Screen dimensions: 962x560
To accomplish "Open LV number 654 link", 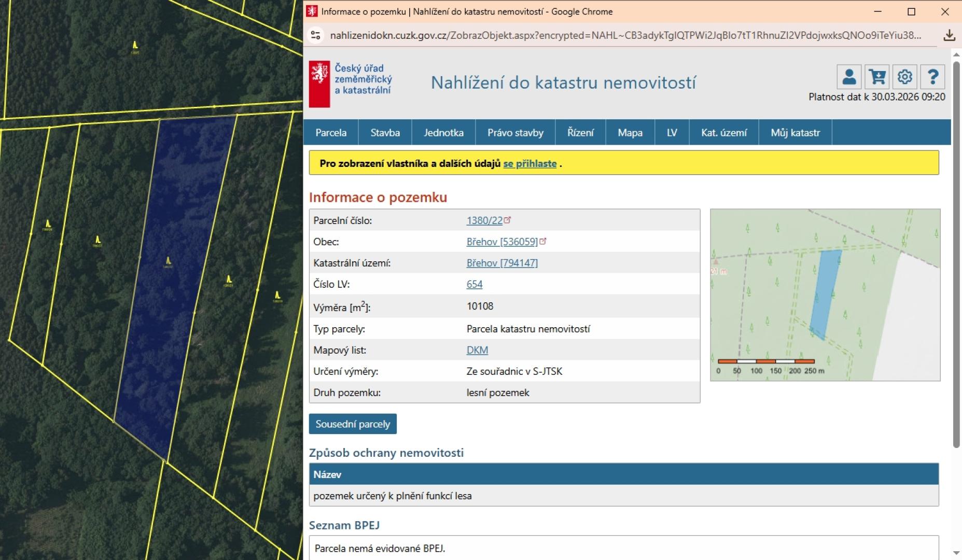I will pos(474,284).
